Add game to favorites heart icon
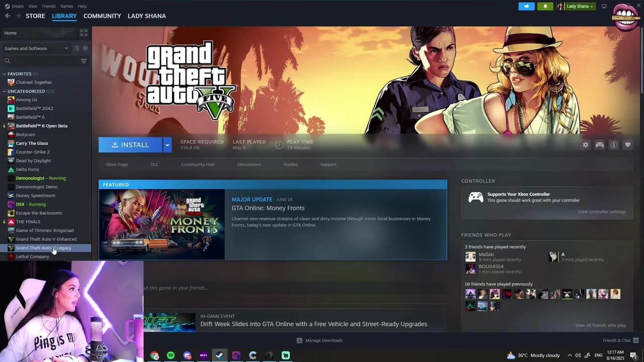This screenshot has width=644, height=362. click(x=628, y=145)
